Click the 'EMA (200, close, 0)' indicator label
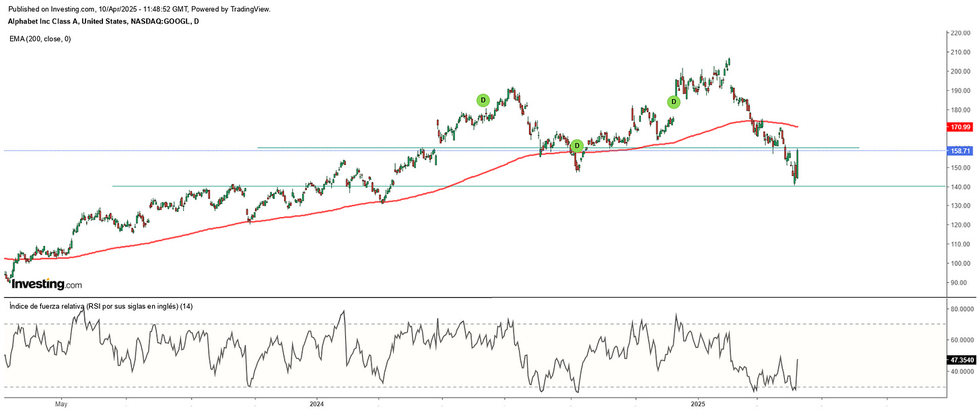 (x=40, y=39)
